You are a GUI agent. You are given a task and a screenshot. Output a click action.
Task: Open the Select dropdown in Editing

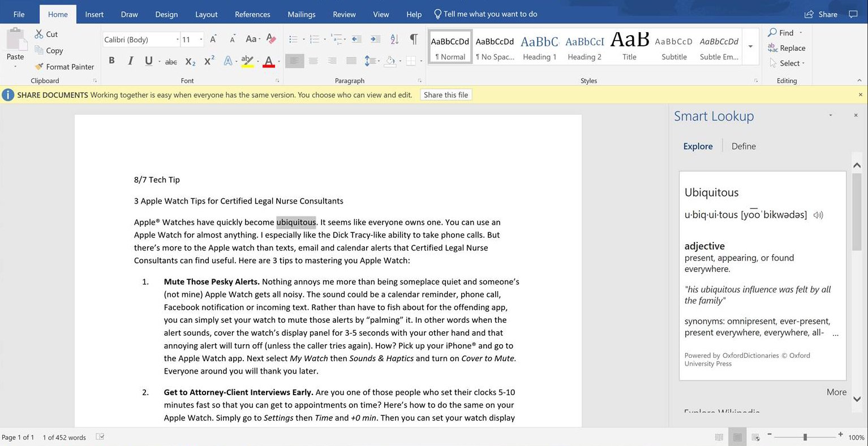coord(787,63)
